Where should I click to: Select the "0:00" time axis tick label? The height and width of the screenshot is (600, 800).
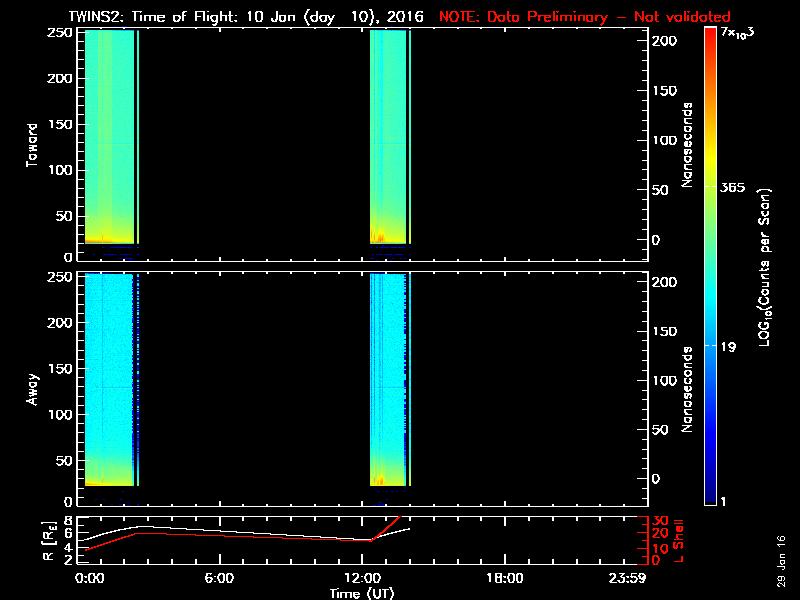(90, 578)
